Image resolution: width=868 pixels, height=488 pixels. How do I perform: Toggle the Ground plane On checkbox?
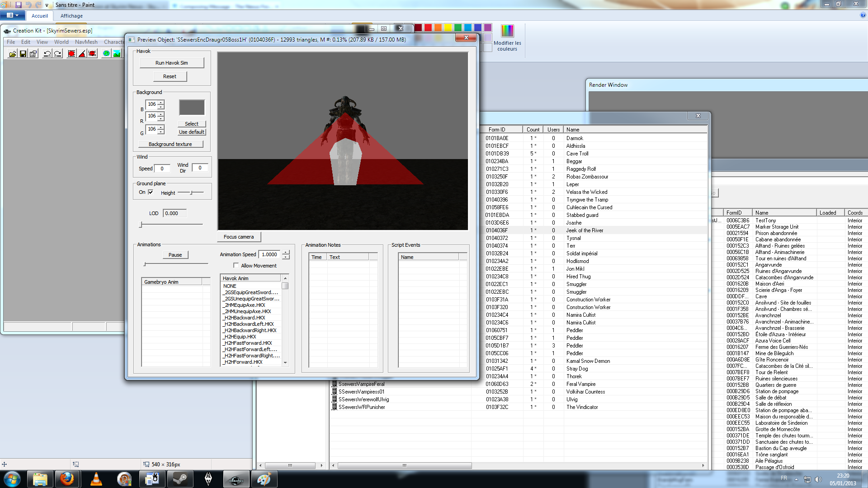[151, 192]
